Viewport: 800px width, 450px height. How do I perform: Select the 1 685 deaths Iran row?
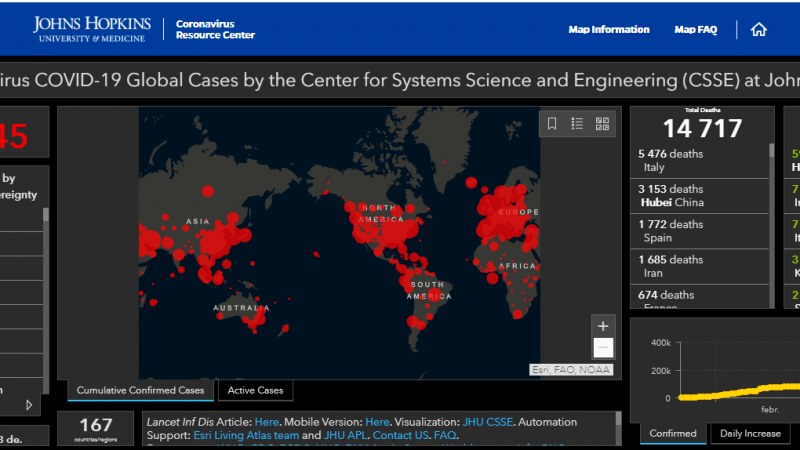[699, 266]
